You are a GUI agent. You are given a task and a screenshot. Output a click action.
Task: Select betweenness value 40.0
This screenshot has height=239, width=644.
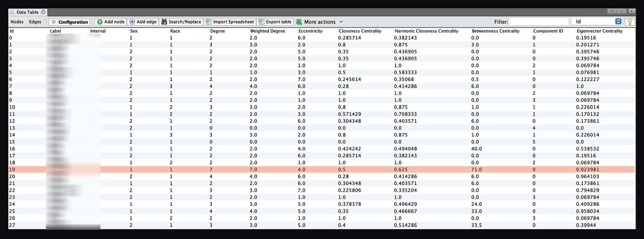(477, 149)
